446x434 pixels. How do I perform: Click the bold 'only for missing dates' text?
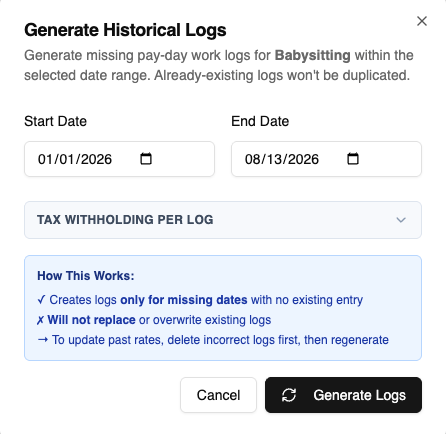[184, 300]
